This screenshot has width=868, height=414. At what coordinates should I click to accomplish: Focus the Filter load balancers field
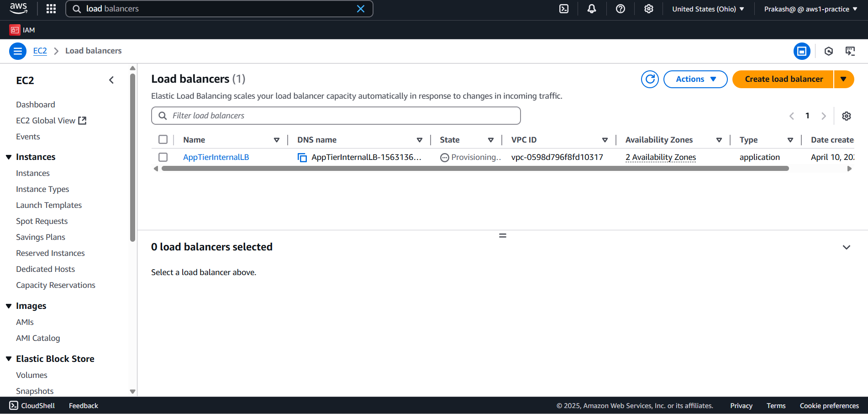[336, 116]
